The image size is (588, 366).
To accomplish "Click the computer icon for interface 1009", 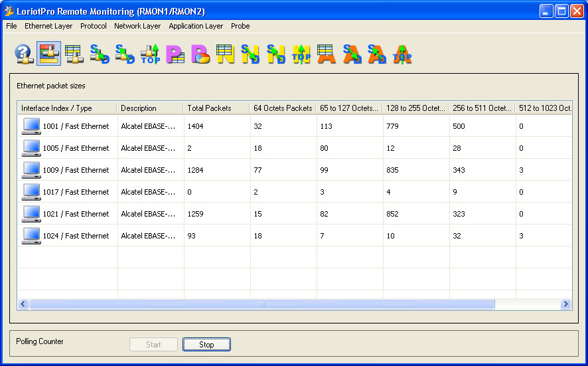I will pos(31,170).
